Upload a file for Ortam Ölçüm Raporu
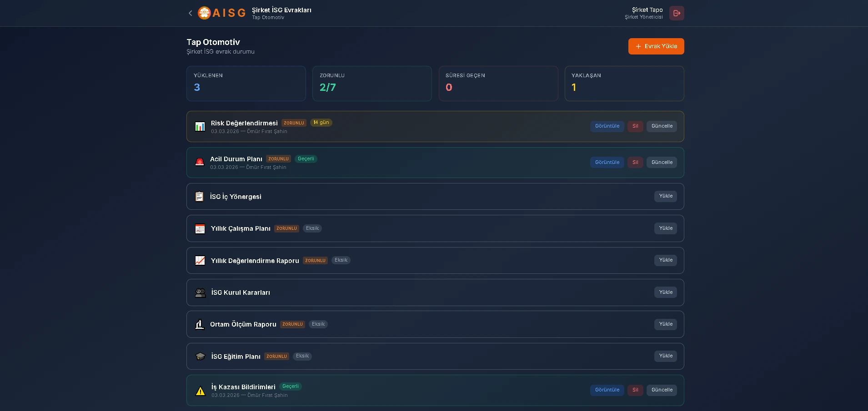This screenshot has width=868, height=411. (x=666, y=324)
